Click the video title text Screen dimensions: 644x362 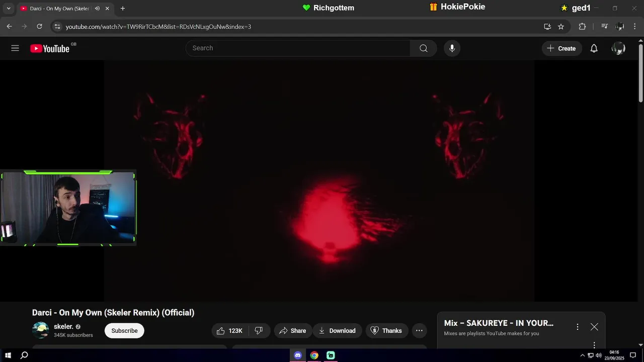point(113,312)
